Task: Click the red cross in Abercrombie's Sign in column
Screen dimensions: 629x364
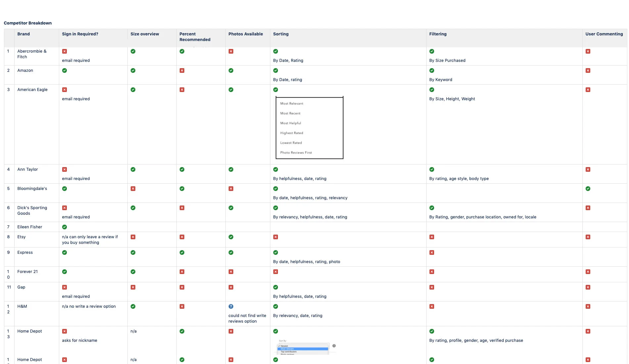Action: click(65, 51)
